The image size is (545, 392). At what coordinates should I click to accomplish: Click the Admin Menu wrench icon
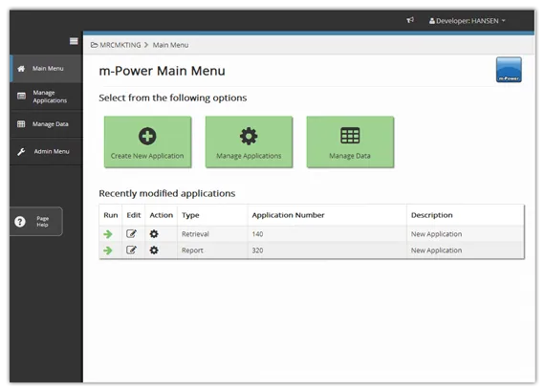(21, 151)
